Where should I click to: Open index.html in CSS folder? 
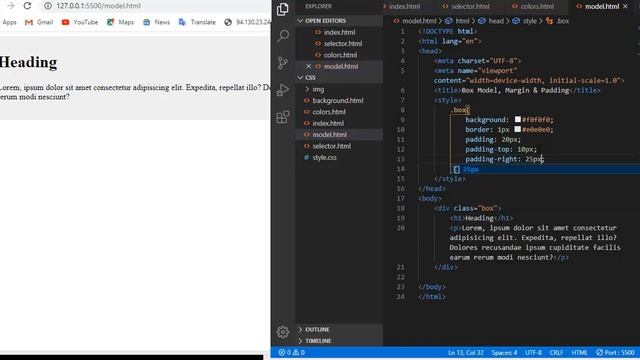tap(339, 123)
